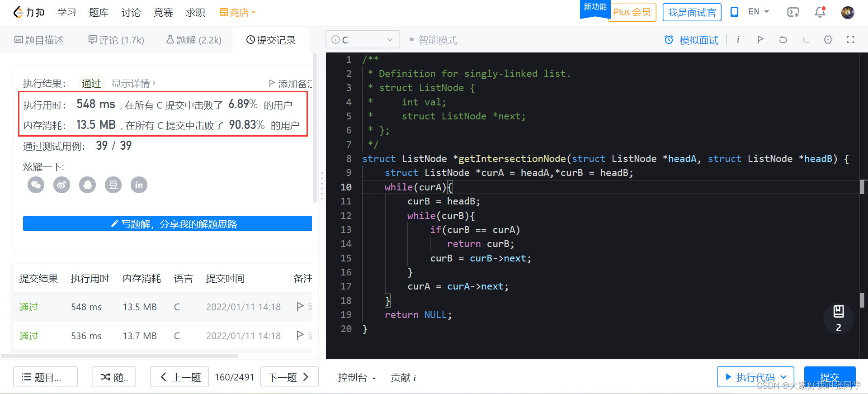Share result via LinkedIn icon

tap(139, 185)
